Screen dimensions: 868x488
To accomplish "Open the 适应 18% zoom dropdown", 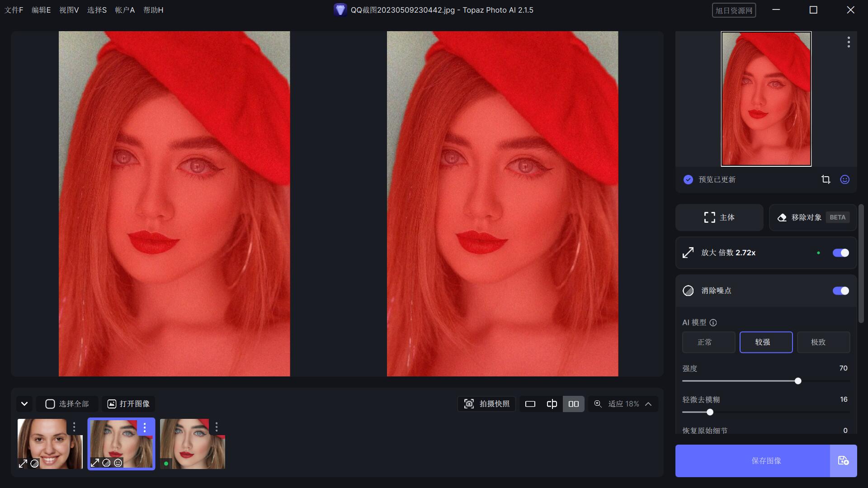I will point(624,404).
